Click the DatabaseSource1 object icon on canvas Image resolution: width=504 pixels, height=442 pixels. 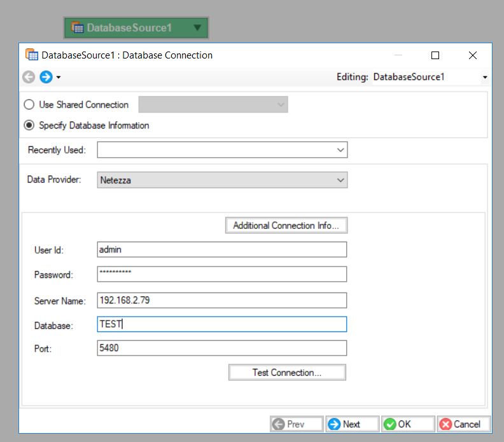78,27
